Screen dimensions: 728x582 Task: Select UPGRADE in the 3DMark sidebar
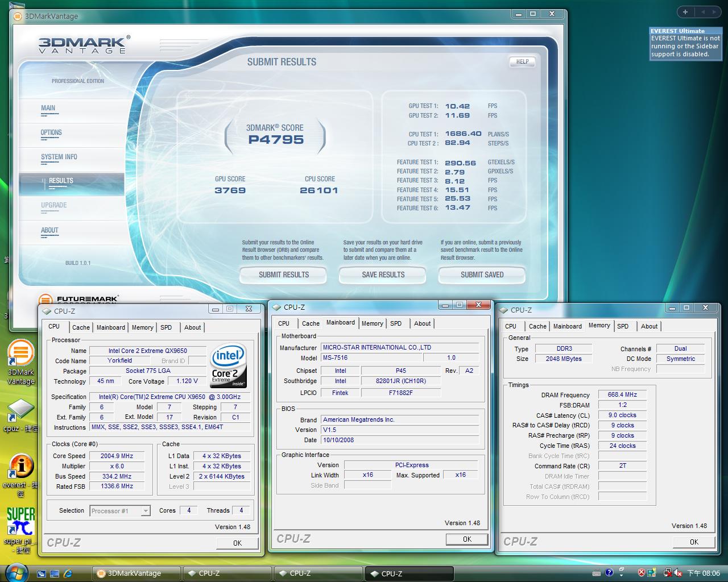tap(54, 205)
